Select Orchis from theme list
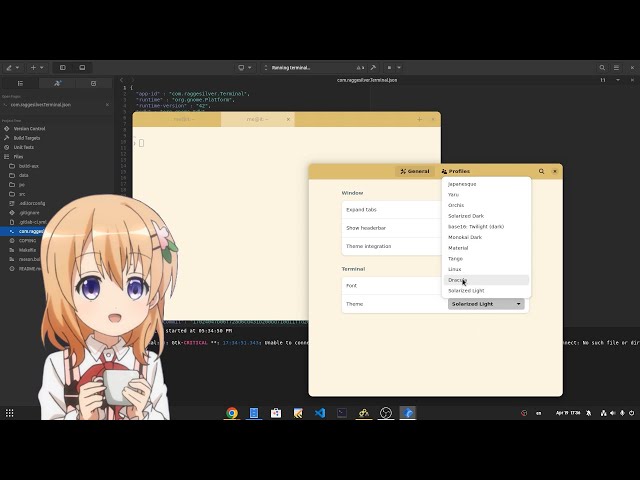The image size is (640, 480). (486, 205)
